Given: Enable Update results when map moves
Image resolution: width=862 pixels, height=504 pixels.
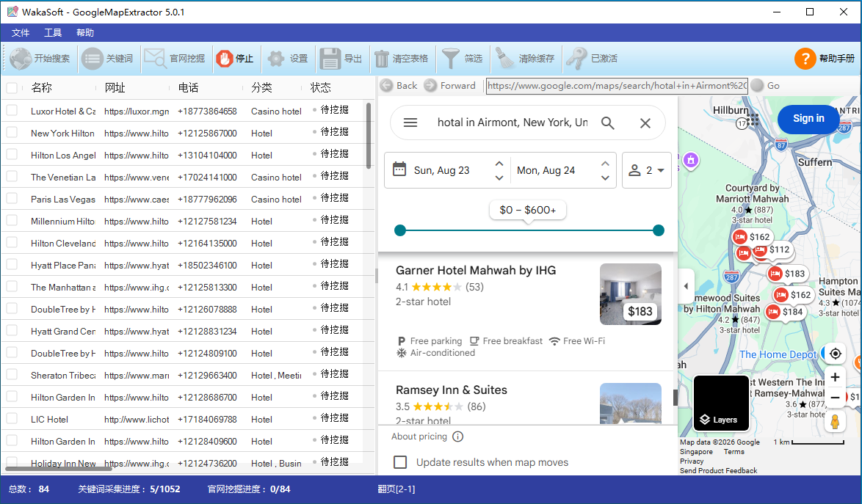Looking at the screenshot, I should (400, 462).
